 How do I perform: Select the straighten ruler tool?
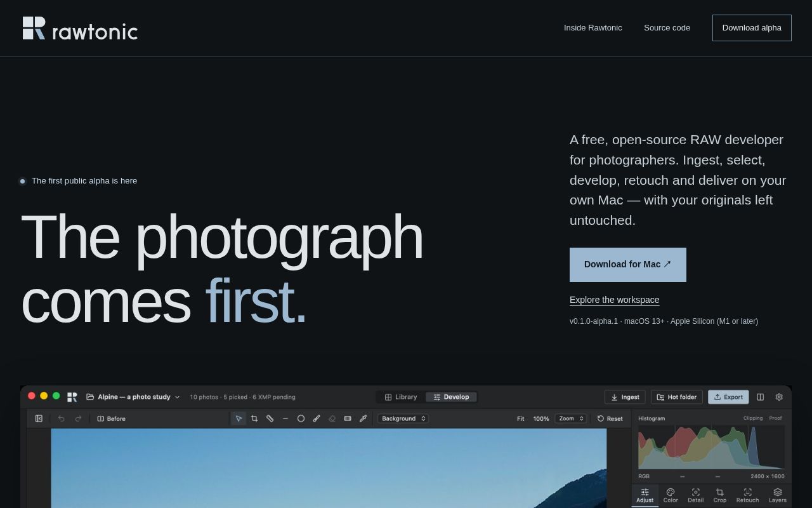point(270,418)
